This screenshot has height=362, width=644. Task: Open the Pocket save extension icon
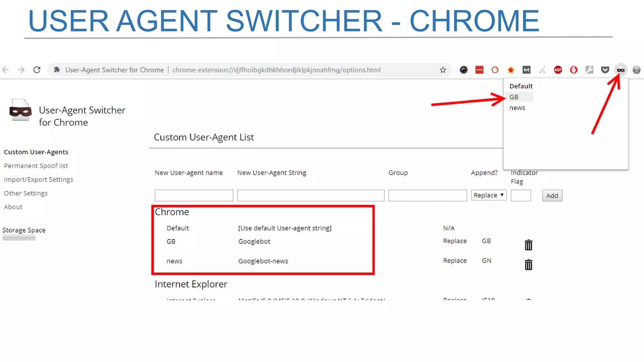pyautogui.click(x=605, y=70)
